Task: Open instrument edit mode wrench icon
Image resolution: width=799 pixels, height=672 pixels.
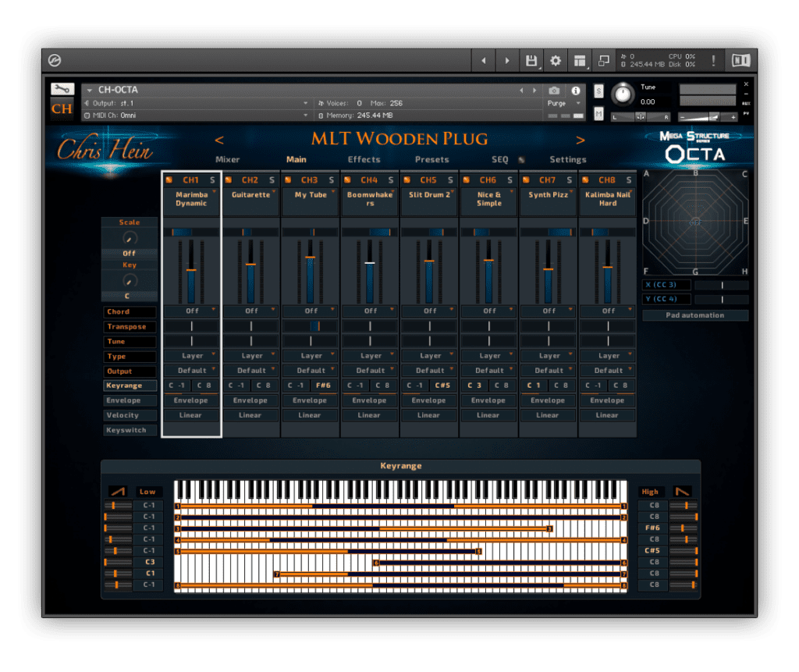Action: pyautogui.click(x=62, y=89)
